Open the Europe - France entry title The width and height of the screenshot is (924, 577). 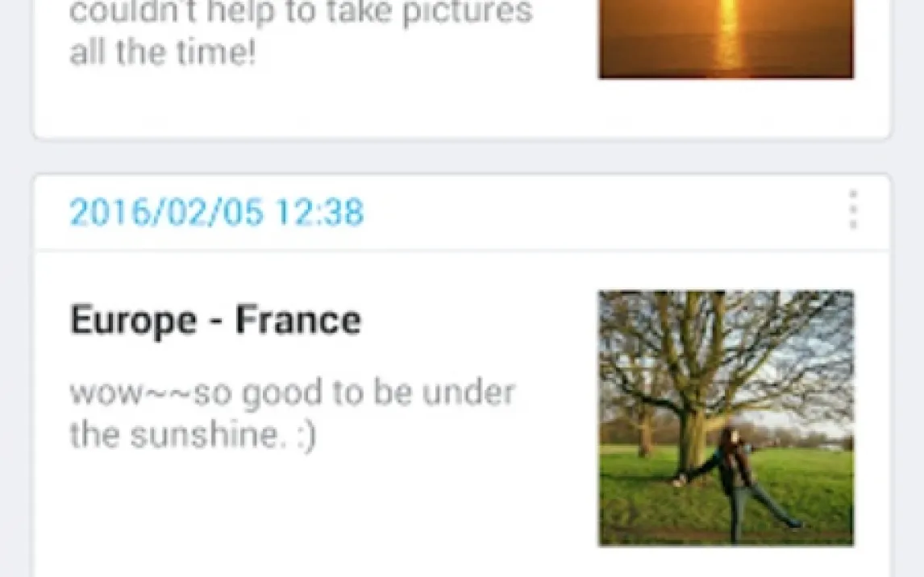tap(215, 320)
